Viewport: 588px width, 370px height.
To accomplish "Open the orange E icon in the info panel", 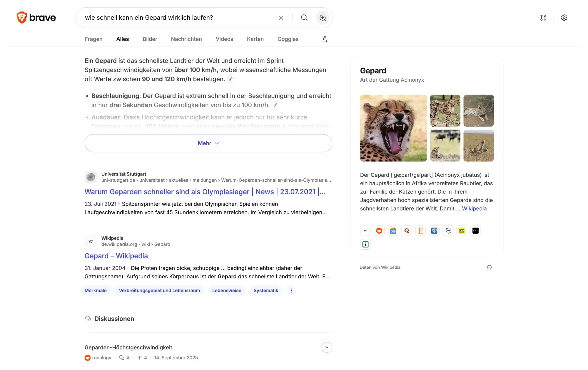I will point(420,231).
